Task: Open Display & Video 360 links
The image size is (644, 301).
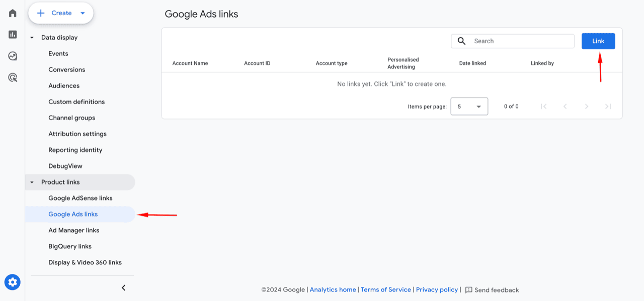Action: pyautogui.click(x=85, y=263)
